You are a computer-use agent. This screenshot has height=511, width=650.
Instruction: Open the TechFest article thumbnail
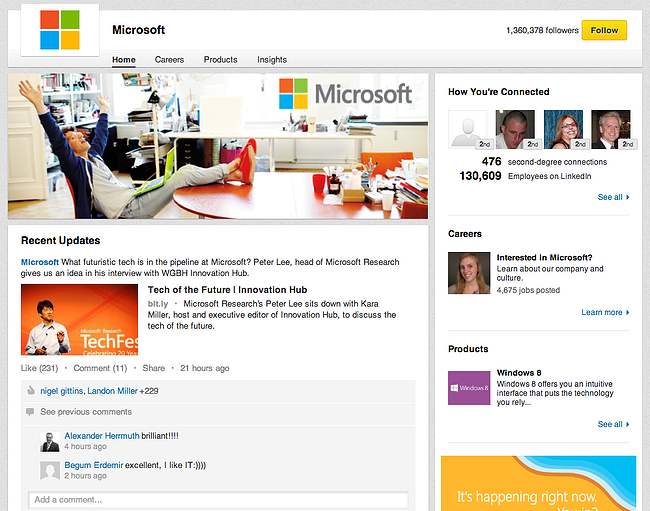click(79, 320)
